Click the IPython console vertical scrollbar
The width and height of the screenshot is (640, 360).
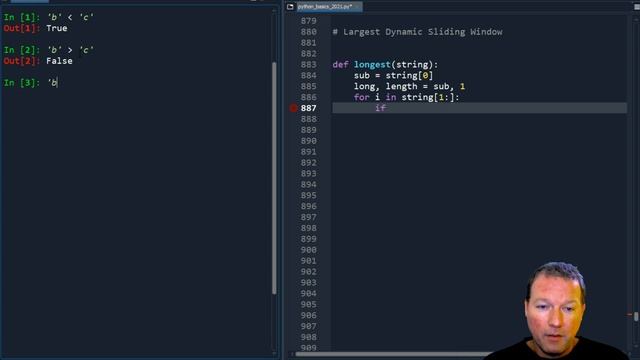(x=274, y=178)
